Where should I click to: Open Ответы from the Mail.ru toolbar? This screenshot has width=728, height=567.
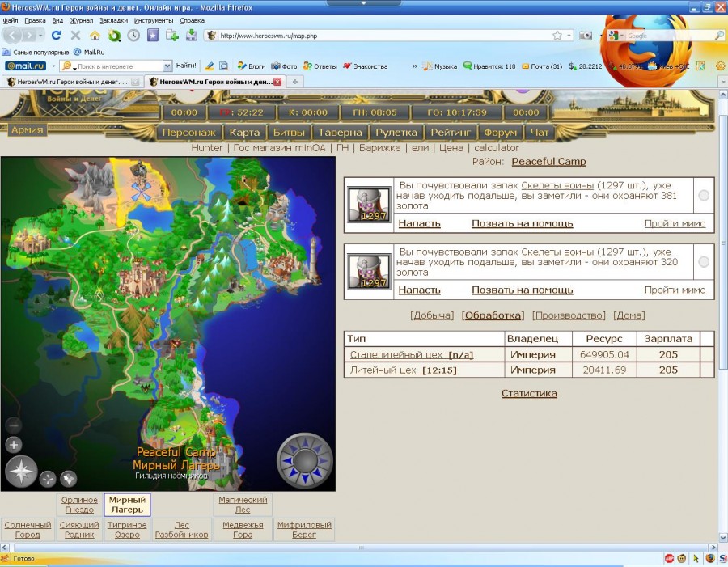(320, 66)
